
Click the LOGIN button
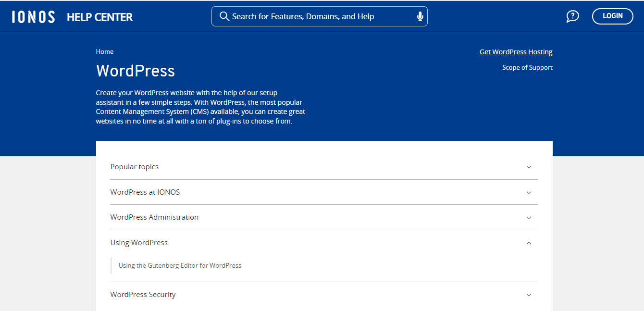(612, 16)
